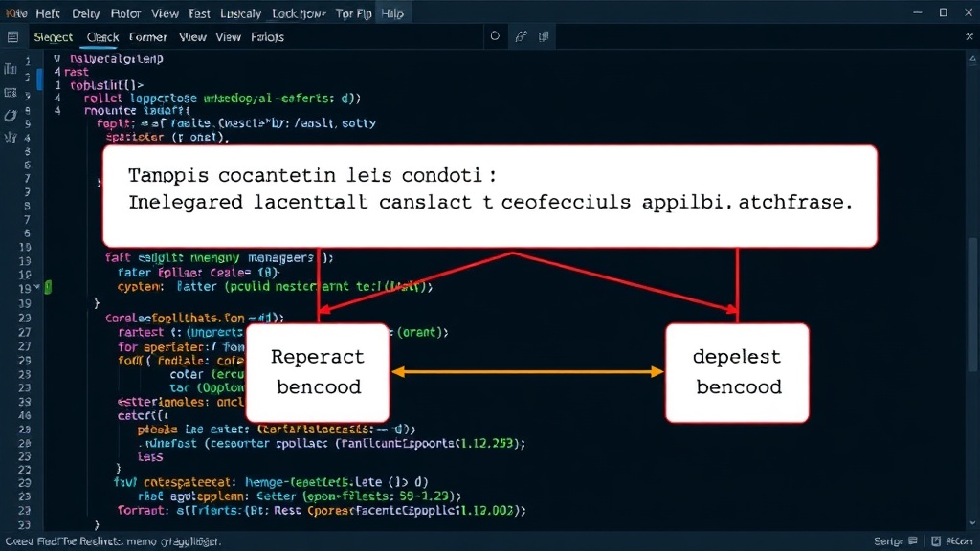Maximize the editor window
980x551 pixels.
(x=943, y=12)
